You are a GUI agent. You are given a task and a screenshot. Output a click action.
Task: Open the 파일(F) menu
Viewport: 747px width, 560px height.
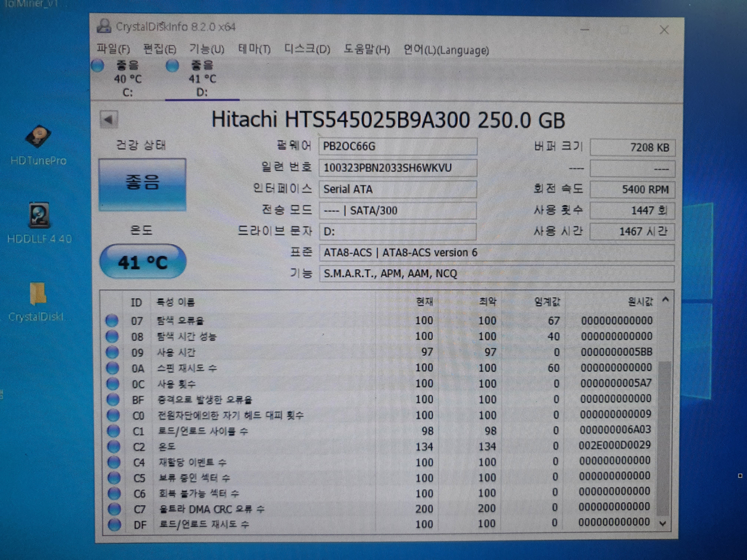113,49
